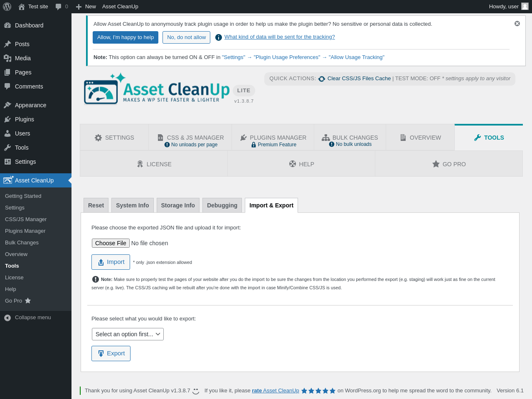The width and height of the screenshot is (532, 399).
Task: Open Settings in Asset CleanUp submenu
Action: click(15, 208)
